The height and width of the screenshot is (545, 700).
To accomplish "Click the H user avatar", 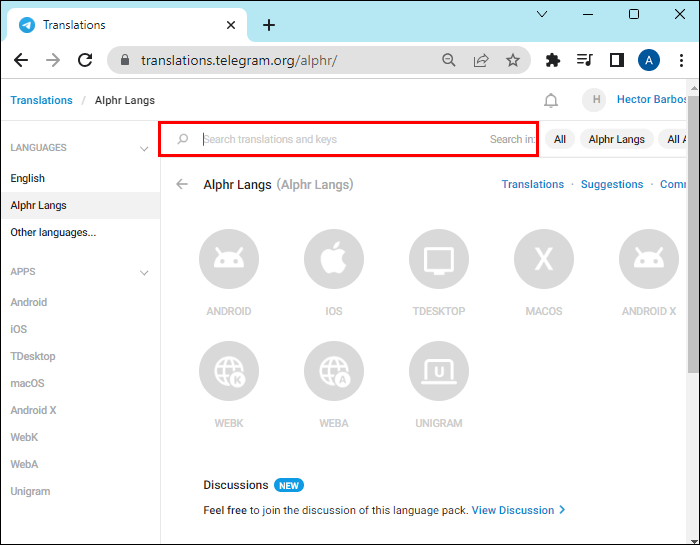I will click(x=594, y=100).
